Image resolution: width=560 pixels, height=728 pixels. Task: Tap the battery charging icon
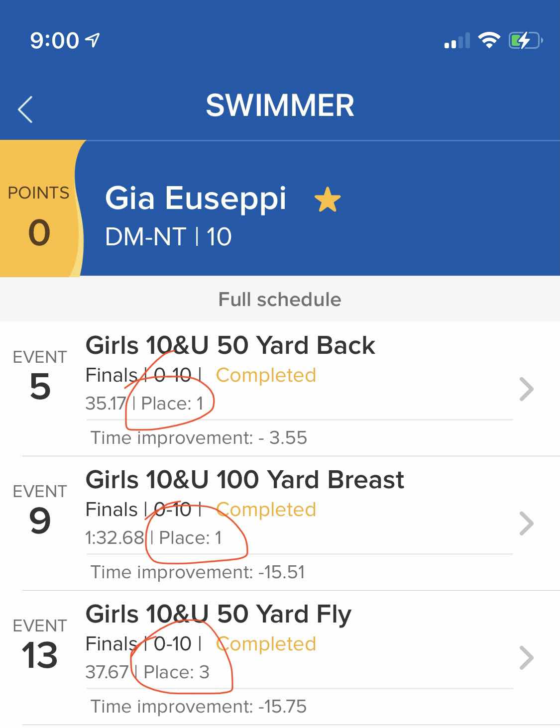[525, 40]
